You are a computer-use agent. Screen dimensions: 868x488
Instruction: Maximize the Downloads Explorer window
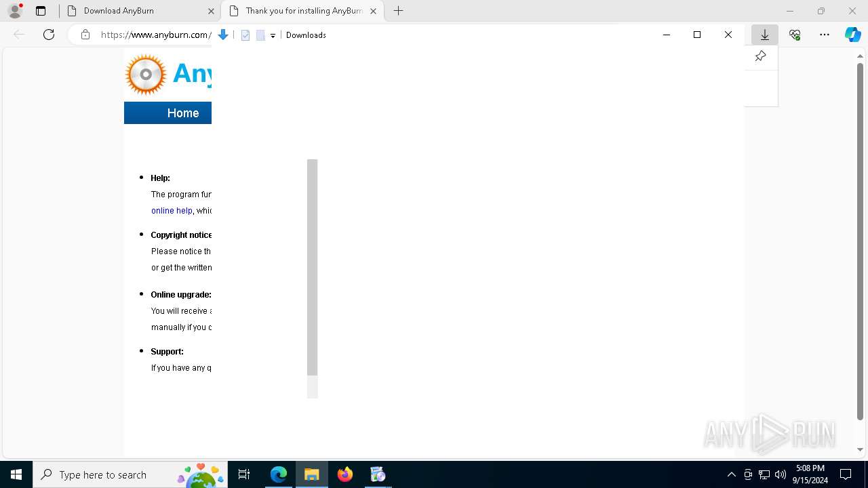click(697, 35)
